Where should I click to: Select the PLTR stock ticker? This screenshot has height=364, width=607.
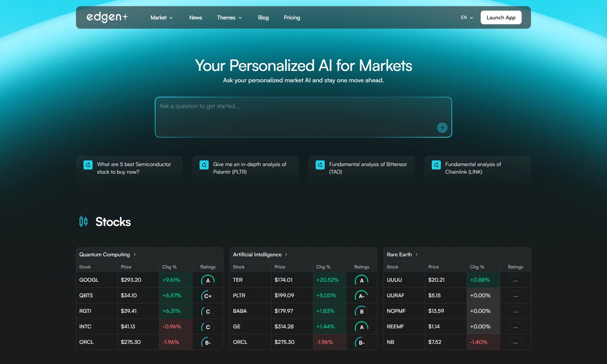(239, 295)
